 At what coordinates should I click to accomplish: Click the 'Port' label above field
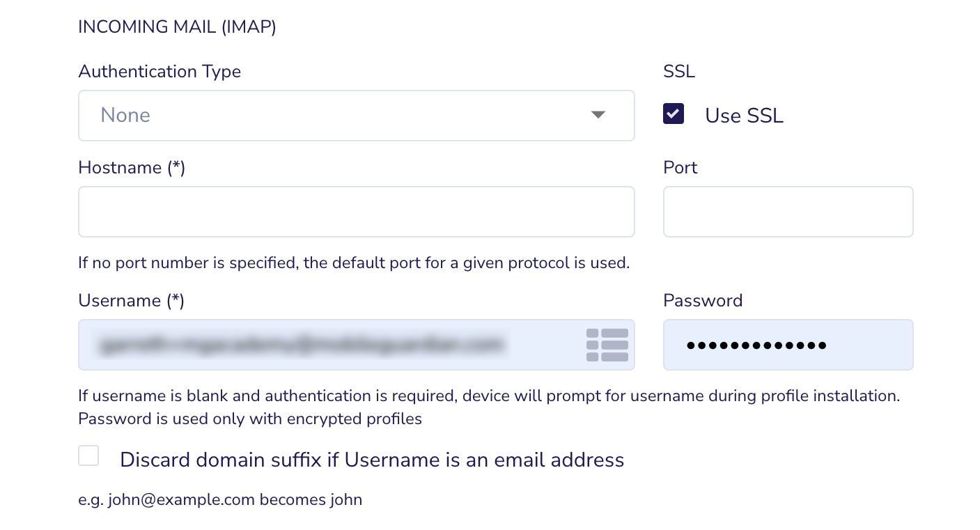pos(680,168)
